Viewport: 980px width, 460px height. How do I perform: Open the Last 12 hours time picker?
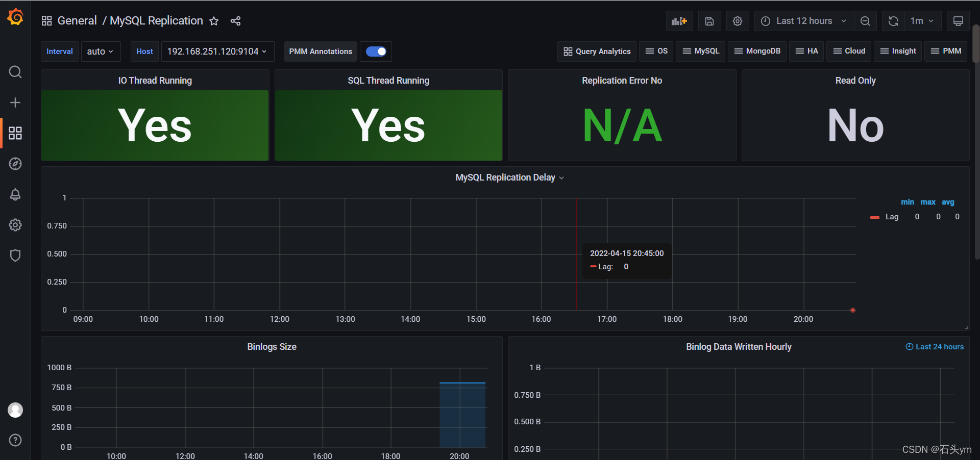tap(803, 21)
